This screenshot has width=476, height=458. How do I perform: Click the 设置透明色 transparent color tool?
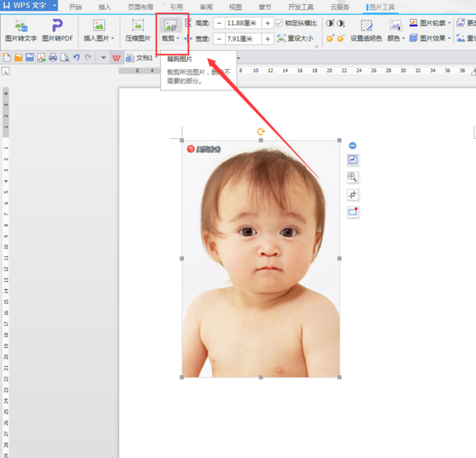(x=366, y=30)
